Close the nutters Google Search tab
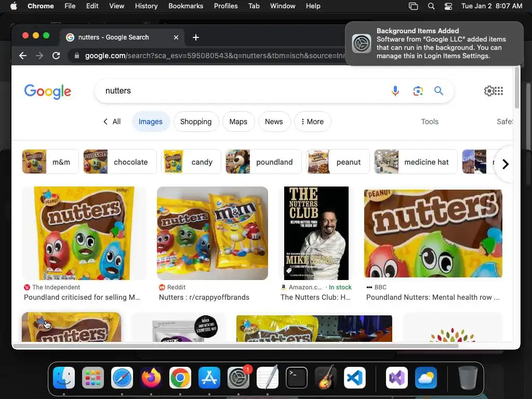Viewport: 532px width, 399px height. [x=176, y=37]
